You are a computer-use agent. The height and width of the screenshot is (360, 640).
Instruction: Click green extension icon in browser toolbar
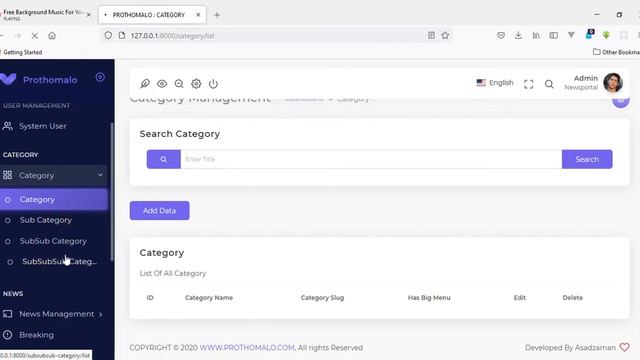(606, 36)
